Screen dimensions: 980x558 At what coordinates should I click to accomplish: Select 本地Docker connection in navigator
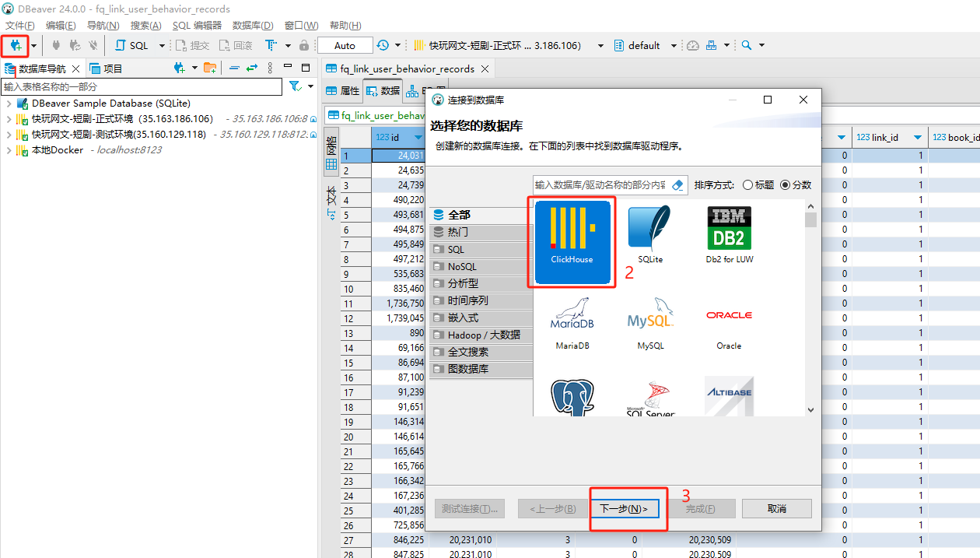57,150
